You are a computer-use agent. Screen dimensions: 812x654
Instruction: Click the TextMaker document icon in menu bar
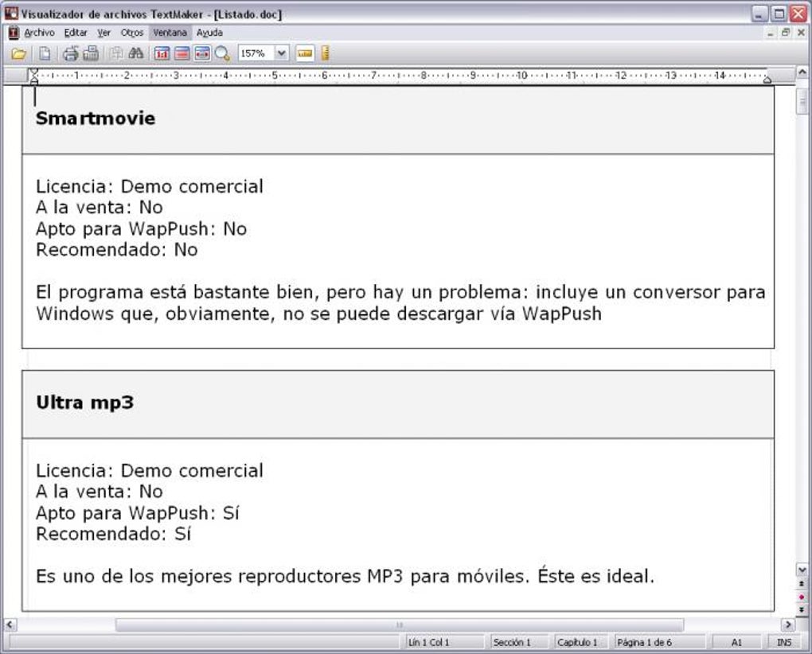tap(14, 33)
